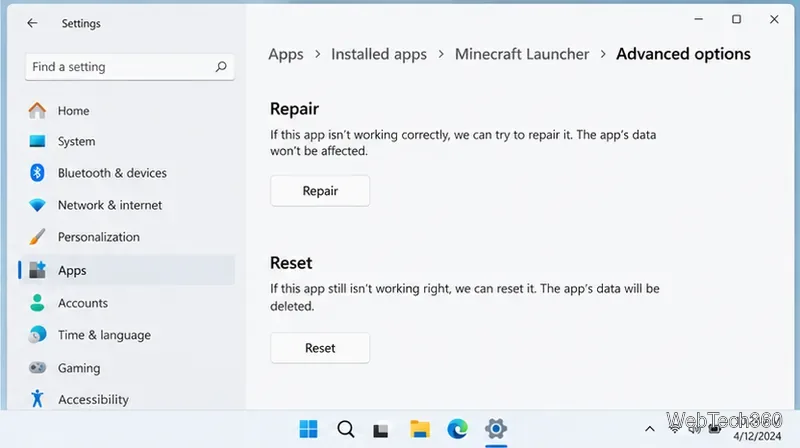Click the Network wifi icon
This screenshot has height=448, width=800.
pos(37,205)
